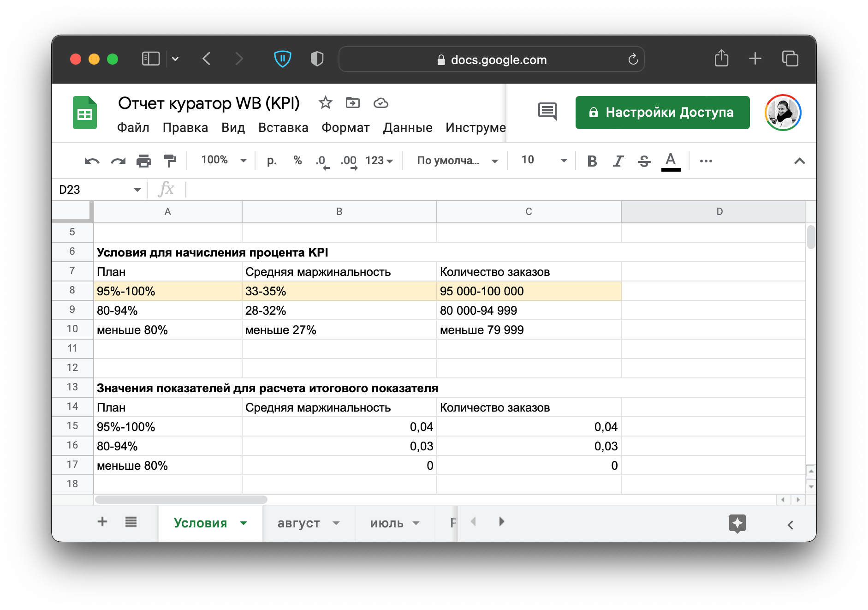Screen dimensions: 868x610
Task: Click the decrease decimal places icon
Action: tap(322, 161)
